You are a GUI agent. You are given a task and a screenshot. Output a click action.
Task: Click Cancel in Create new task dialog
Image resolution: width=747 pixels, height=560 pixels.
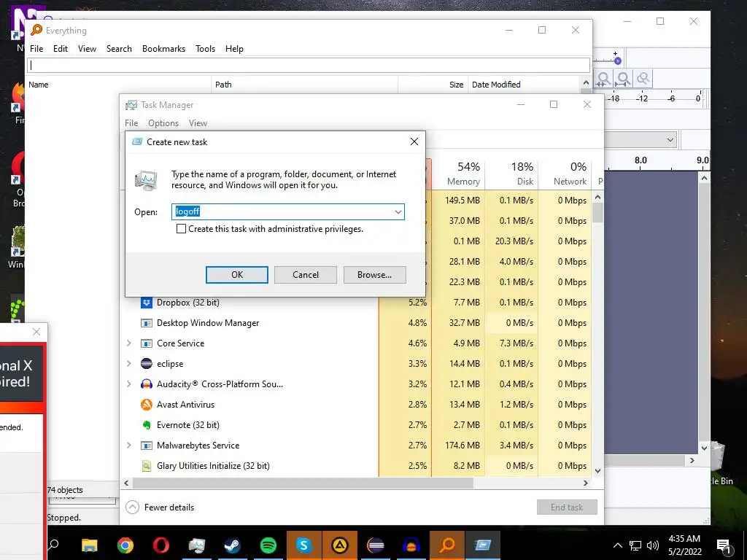(x=306, y=275)
